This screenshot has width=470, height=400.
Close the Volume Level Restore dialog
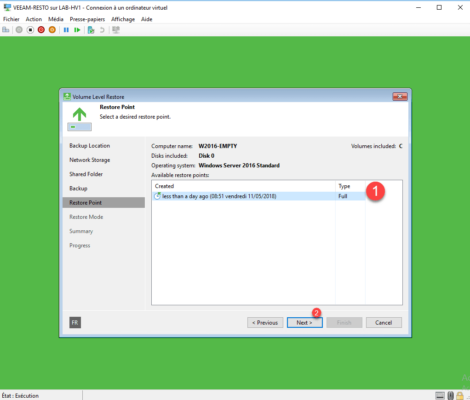click(x=400, y=97)
